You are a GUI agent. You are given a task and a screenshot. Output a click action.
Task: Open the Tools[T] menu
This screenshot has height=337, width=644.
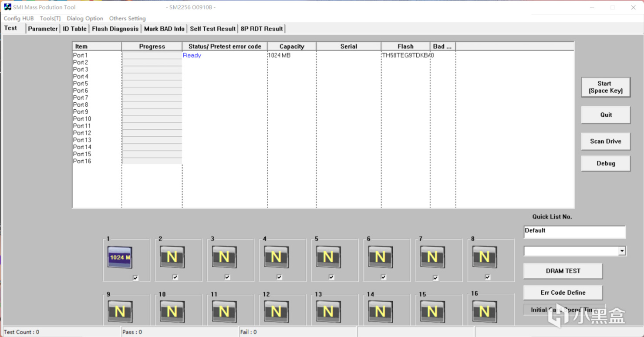tap(50, 18)
